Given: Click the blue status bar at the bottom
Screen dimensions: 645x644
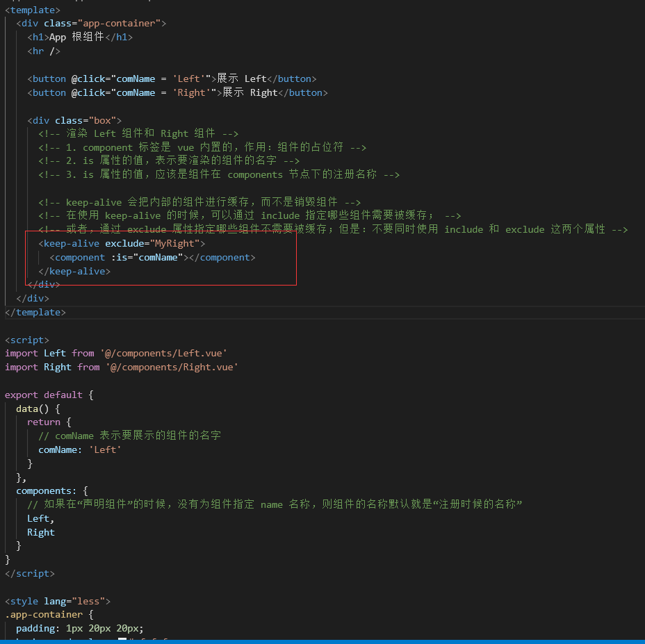Looking at the screenshot, I should click(322, 643).
